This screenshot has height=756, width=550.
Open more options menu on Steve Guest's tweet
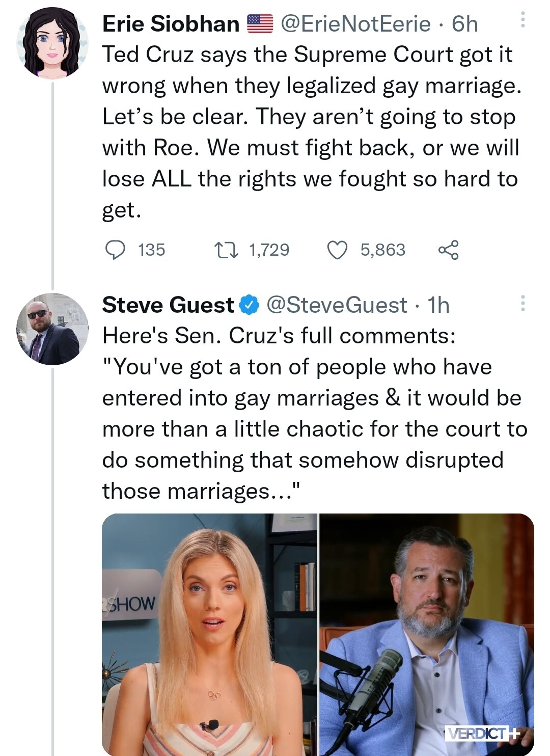coord(522,303)
